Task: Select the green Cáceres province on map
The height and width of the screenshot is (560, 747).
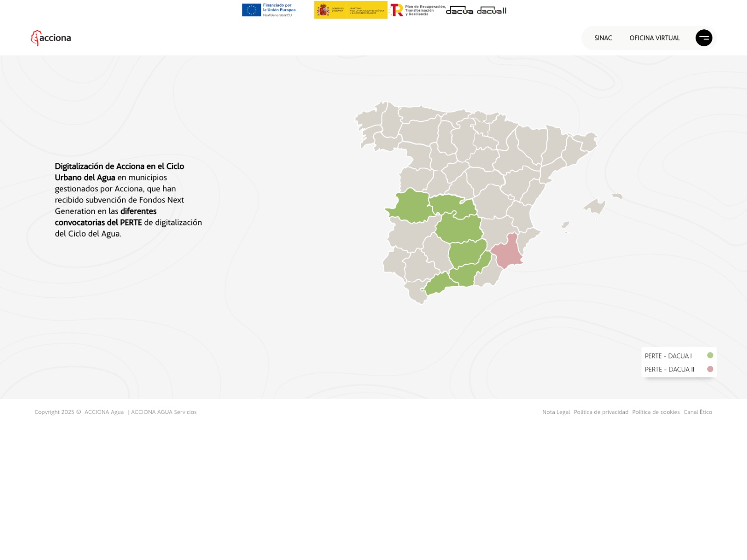Action: [410, 206]
